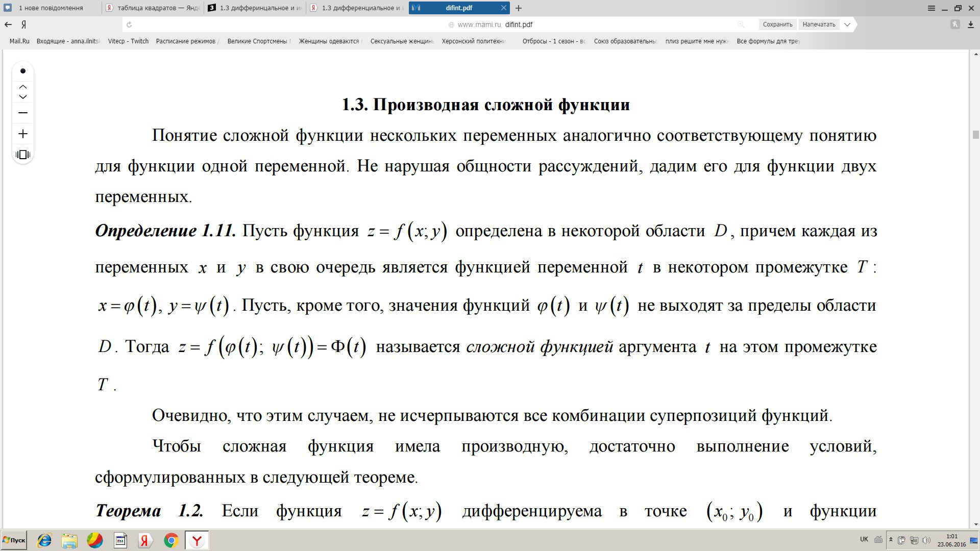Click the scrollbar up arrow
The height and width of the screenshot is (551, 980).
click(975, 53)
